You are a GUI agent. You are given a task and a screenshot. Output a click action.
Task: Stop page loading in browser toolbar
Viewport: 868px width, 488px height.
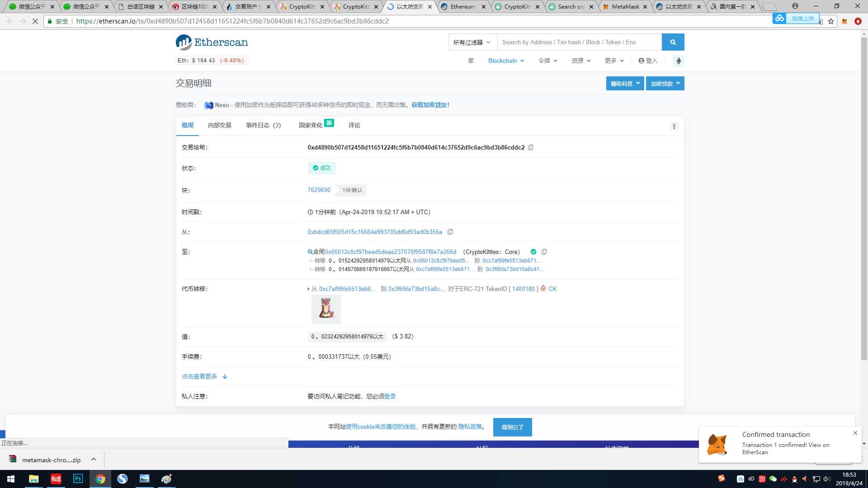[35, 21]
